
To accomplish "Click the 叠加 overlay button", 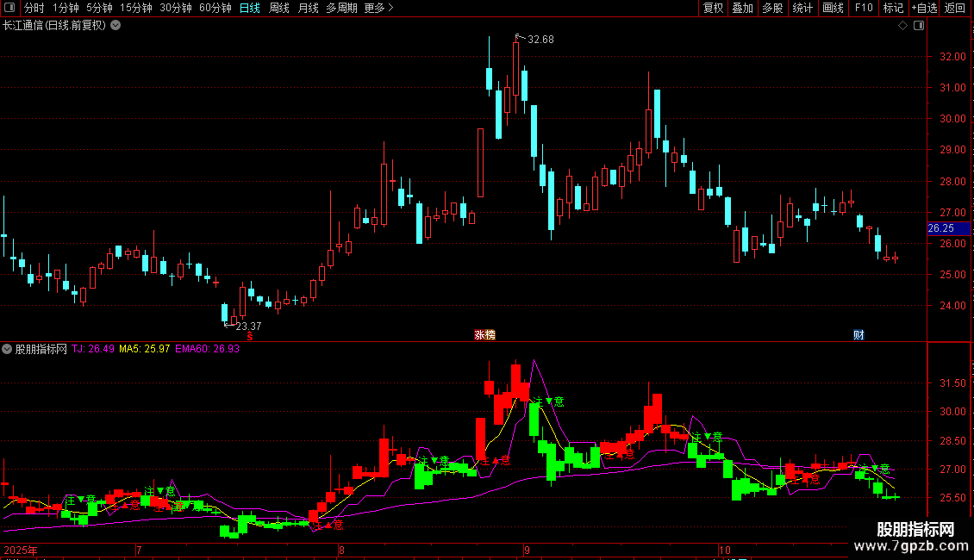I will (742, 8).
